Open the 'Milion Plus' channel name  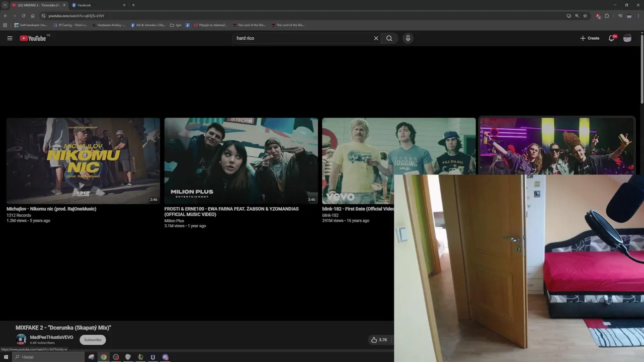click(x=174, y=221)
